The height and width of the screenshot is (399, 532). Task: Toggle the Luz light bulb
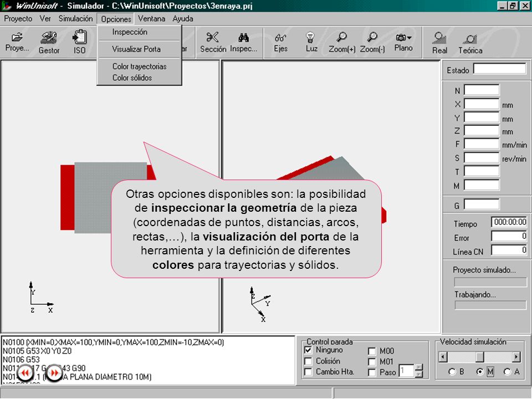point(311,42)
